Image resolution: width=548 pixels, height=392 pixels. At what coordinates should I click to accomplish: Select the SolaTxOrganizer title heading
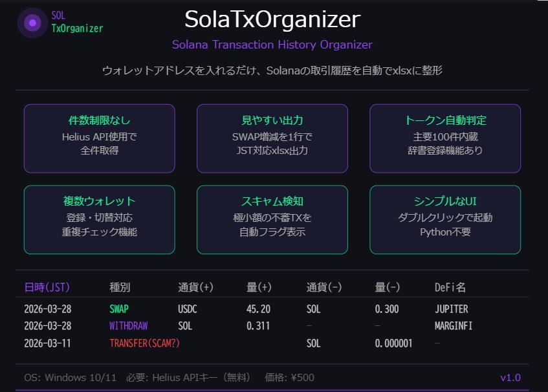coord(274,19)
